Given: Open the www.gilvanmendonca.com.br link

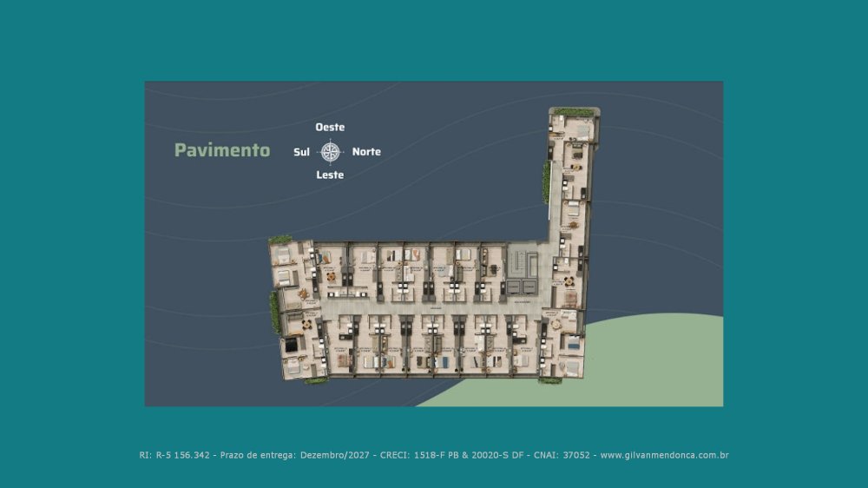Looking at the screenshot, I should coord(664,454).
